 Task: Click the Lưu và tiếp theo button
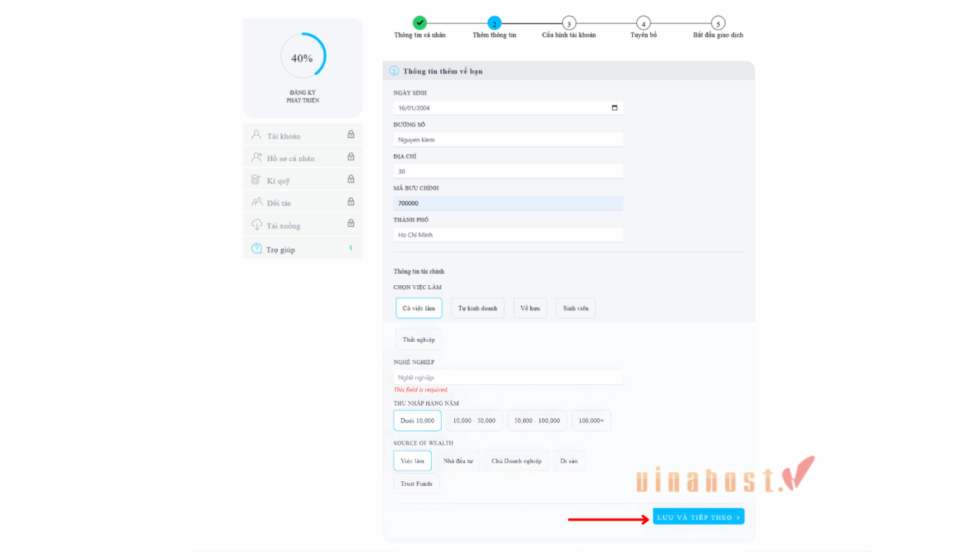point(698,517)
